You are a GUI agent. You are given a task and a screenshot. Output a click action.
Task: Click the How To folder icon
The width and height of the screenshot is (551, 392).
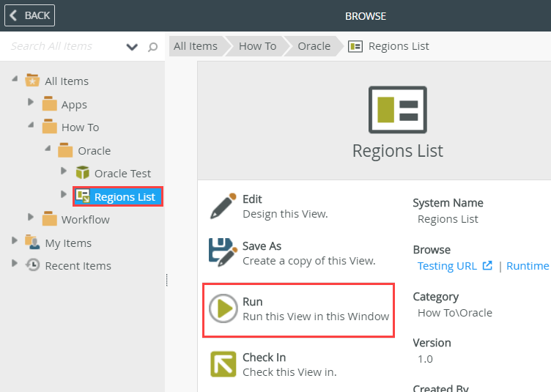(49, 127)
